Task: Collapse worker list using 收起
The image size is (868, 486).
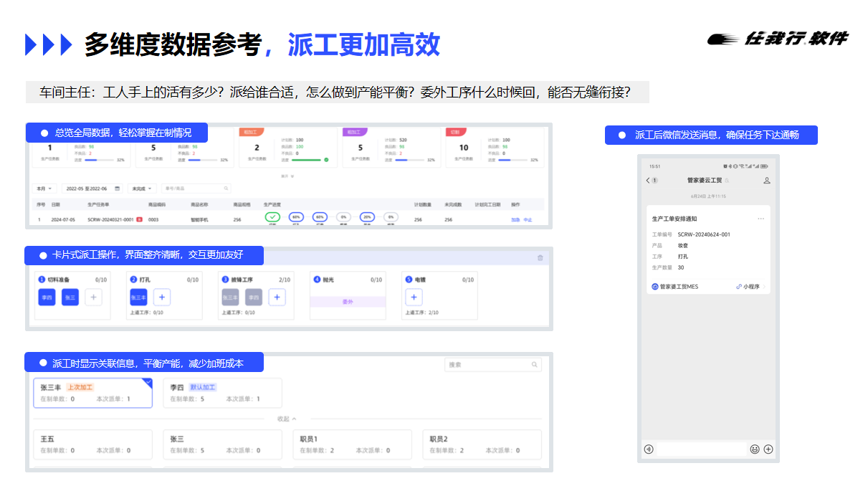Action: pos(286,419)
